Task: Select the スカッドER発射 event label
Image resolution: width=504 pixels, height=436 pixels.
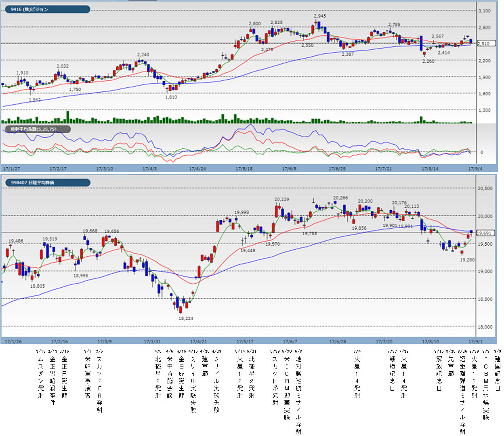Action: [99, 385]
